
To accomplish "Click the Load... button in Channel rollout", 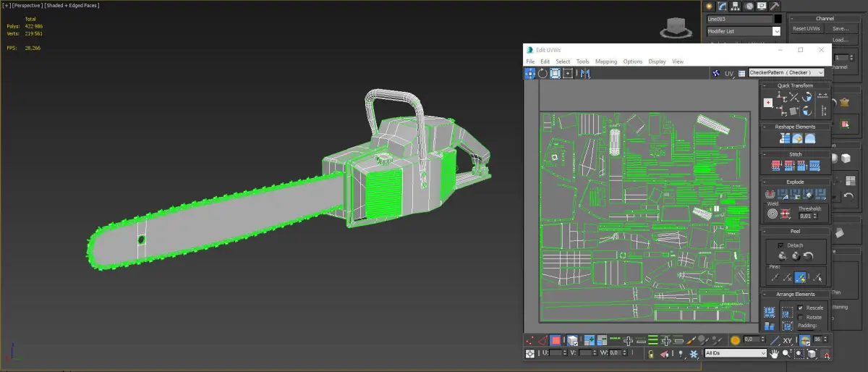I will click(x=840, y=40).
